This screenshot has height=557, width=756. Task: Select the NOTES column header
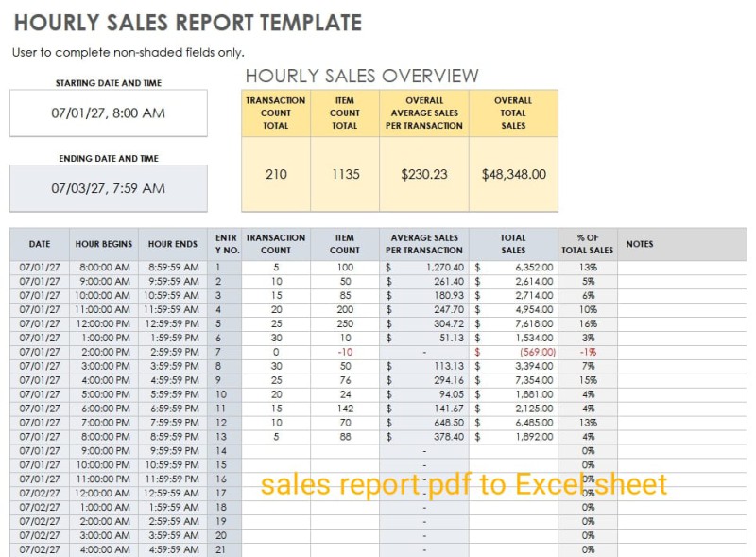[x=640, y=244]
